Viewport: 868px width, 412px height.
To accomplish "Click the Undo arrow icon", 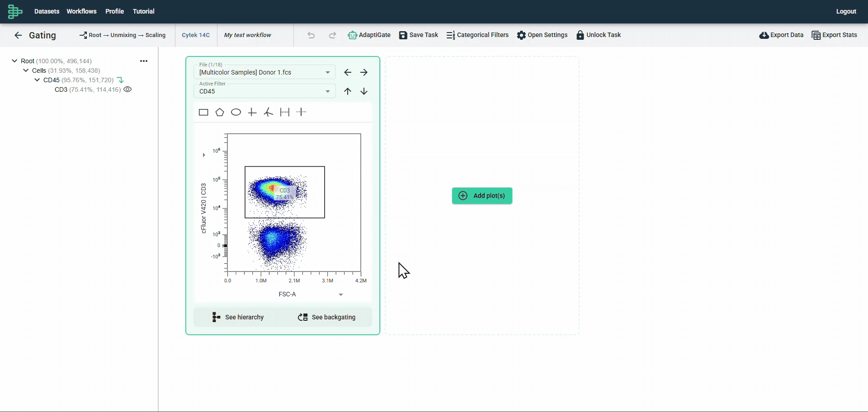I will [311, 35].
